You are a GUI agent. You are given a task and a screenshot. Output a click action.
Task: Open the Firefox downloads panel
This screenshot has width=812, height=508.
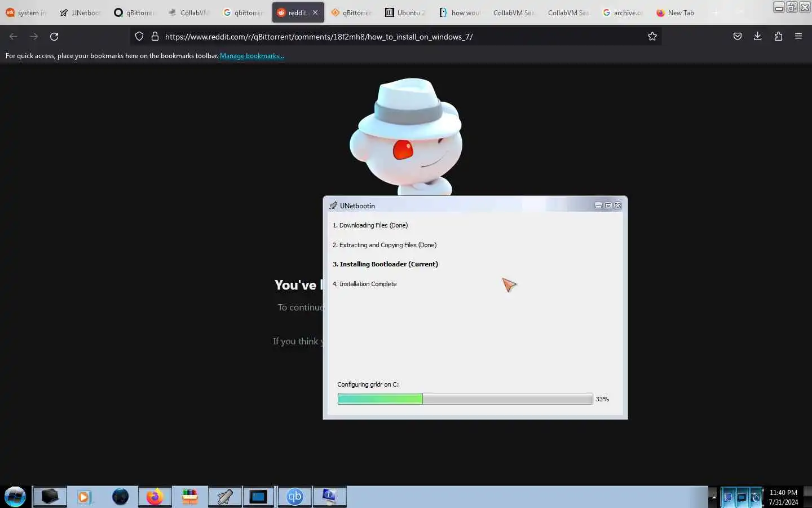757,37
